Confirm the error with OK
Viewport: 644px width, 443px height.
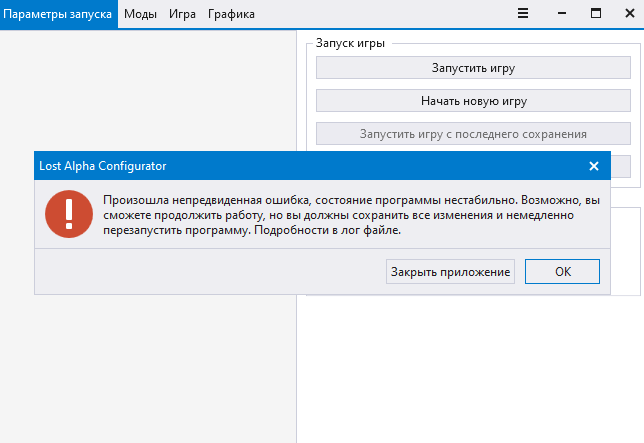click(562, 271)
